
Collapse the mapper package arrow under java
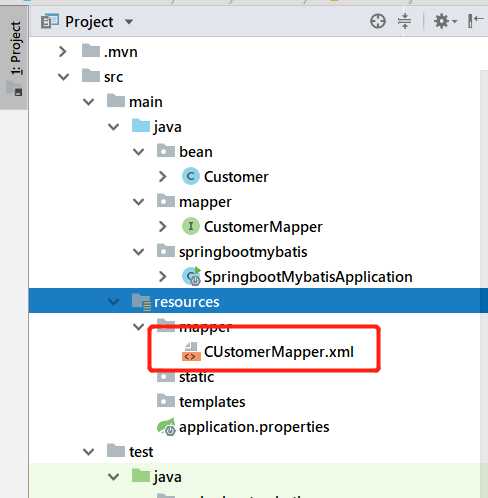pyautogui.click(x=138, y=202)
